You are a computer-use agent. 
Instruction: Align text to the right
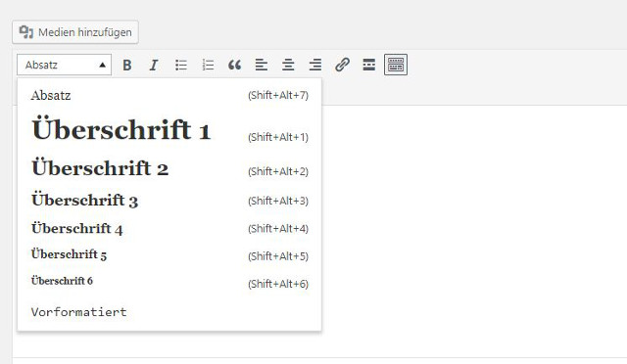click(315, 65)
